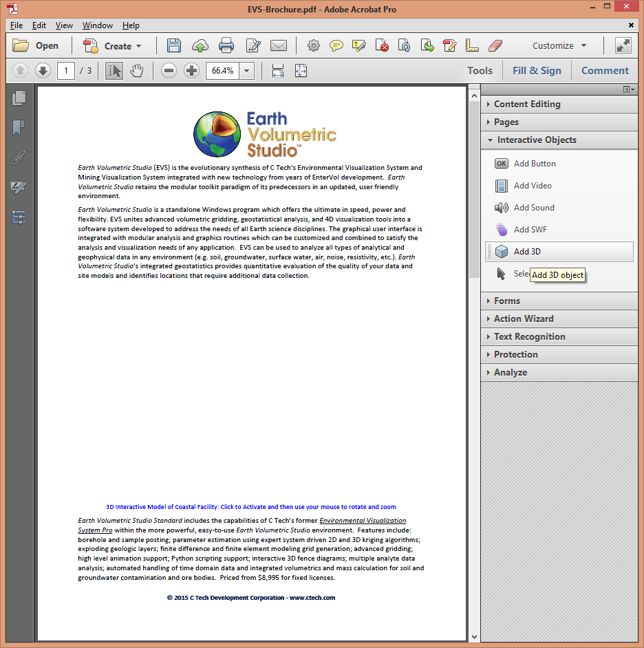Open the Edit menu
The image size is (644, 648).
pyautogui.click(x=39, y=25)
